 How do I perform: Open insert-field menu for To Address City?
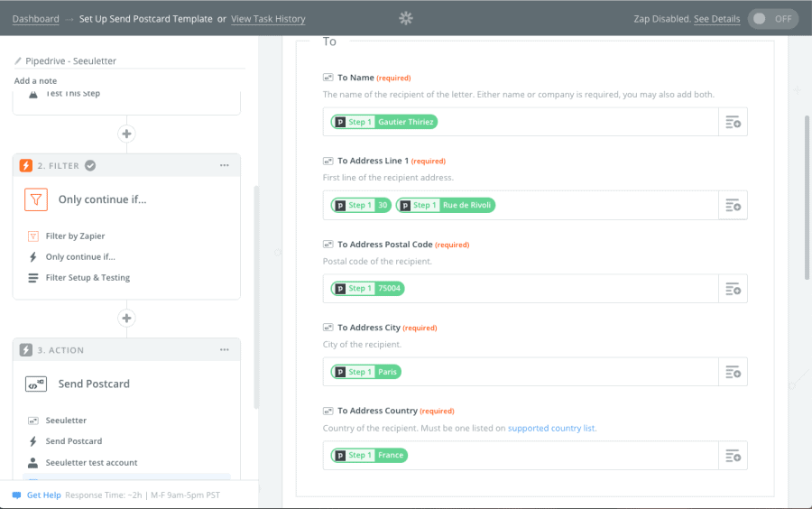[x=733, y=373]
